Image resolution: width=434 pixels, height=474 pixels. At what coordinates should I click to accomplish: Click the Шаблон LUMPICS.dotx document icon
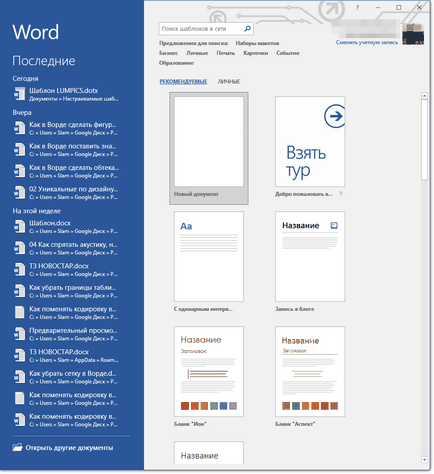[19, 94]
